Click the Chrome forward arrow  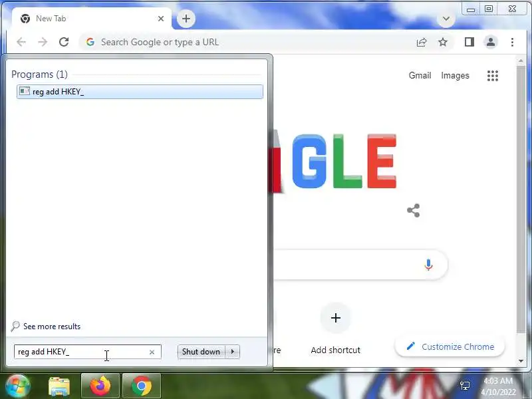43,42
